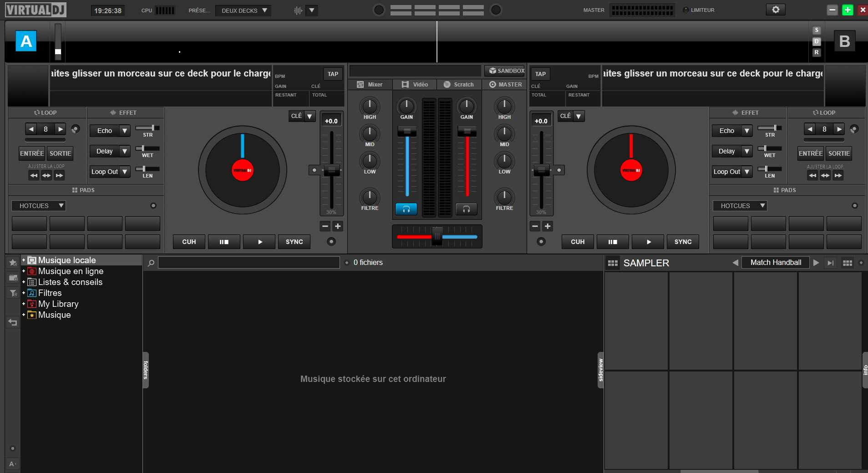Screen dimensions: 868x473
Task: Open the left deck HOTCUES pads dropdown
Action: [39, 206]
